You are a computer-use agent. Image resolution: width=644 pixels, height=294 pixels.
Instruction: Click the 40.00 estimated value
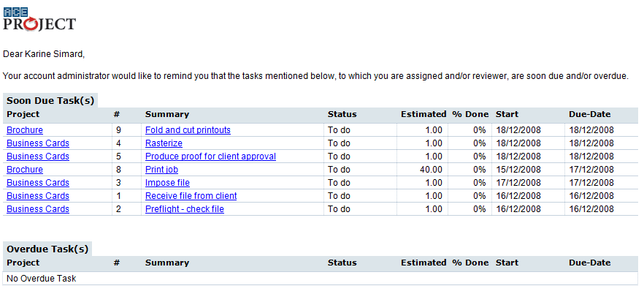point(431,170)
